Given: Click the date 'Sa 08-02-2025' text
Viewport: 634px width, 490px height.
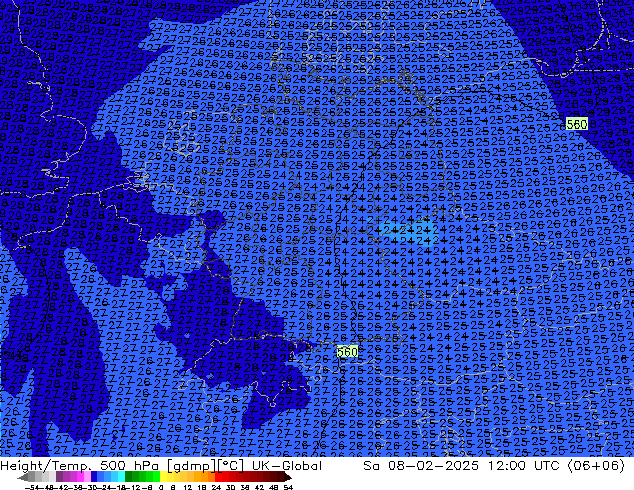Looking at the screenshot, I should 421,465.
